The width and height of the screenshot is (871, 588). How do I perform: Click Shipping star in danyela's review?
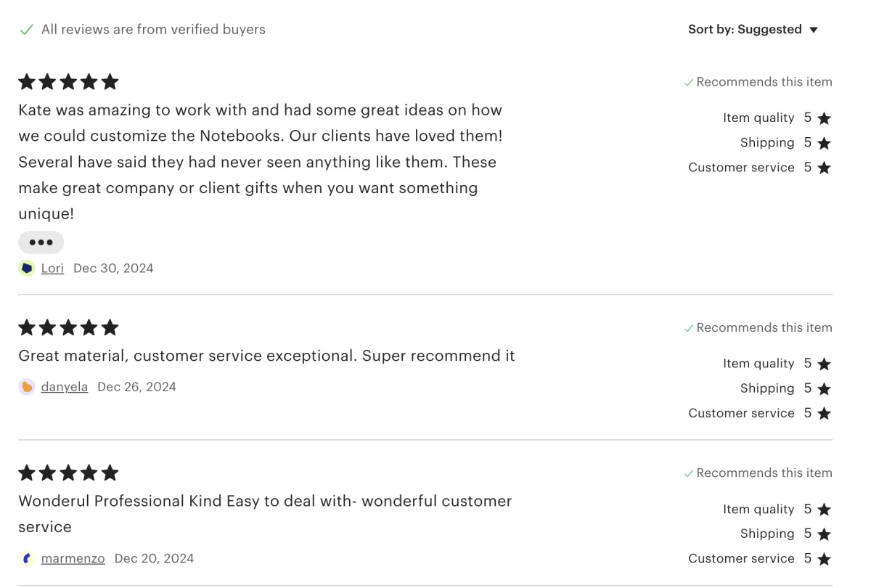pos(824,389)
